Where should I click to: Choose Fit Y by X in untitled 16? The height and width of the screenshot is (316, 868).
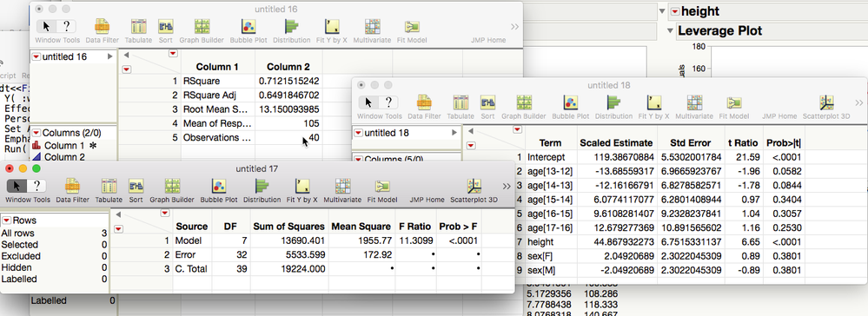tap(332, 27)
